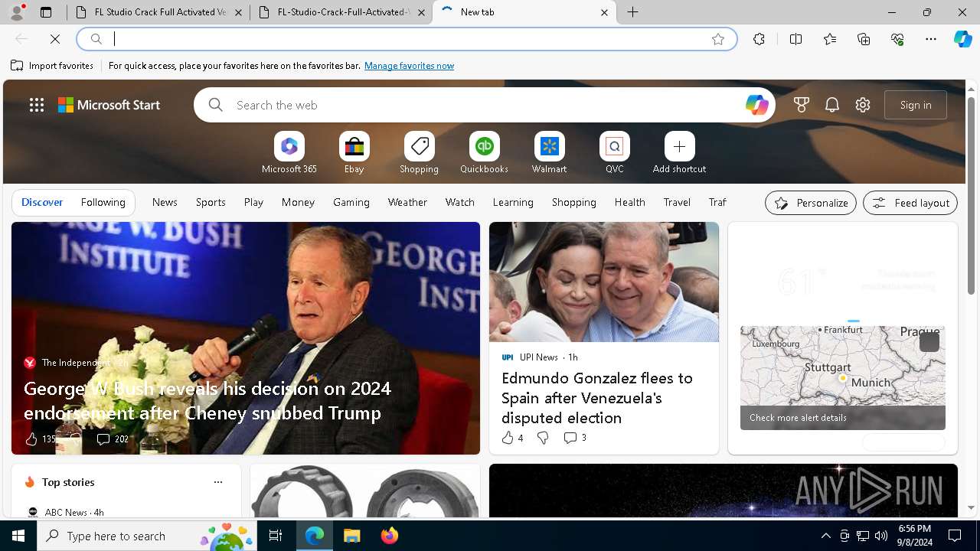Click the Search the web field

(484, 105)
